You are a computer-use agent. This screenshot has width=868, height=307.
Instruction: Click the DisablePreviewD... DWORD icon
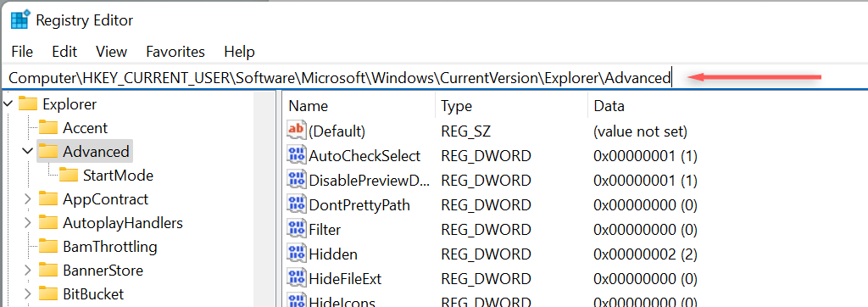coord(296,180)
